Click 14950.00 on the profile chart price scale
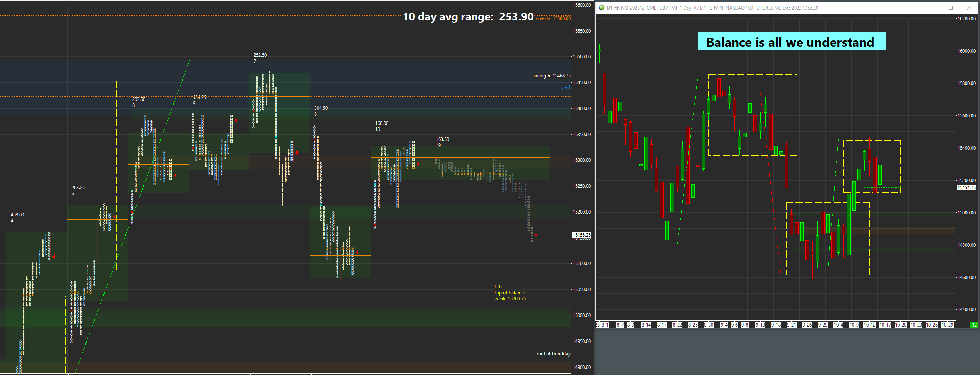Screen dimensions: 980x375 [x=582, y=341]
